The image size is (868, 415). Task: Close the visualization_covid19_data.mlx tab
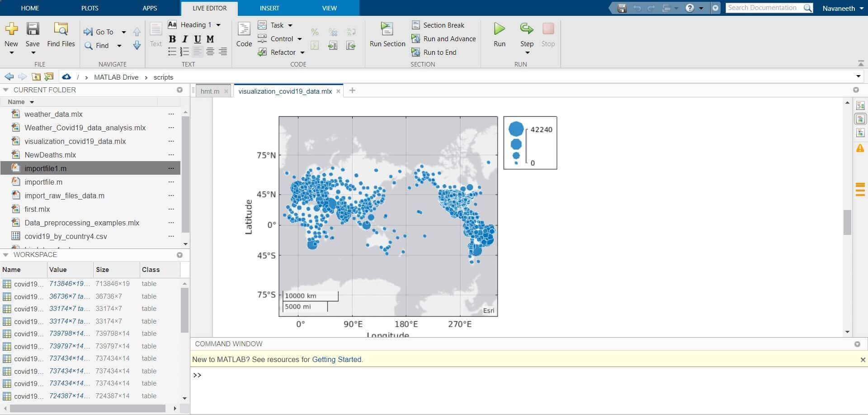pos(338,91)
